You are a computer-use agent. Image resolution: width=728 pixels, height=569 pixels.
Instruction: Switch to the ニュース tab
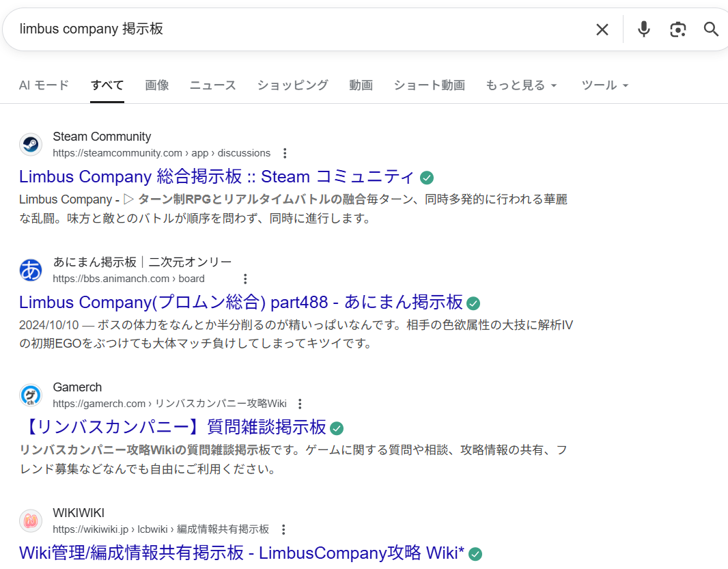coord(212,85)
